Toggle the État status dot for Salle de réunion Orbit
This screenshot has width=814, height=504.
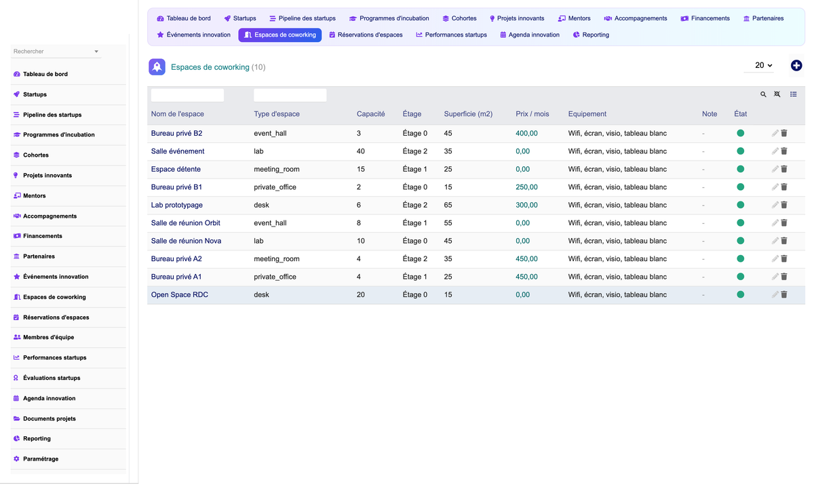(x=741, y=222)
